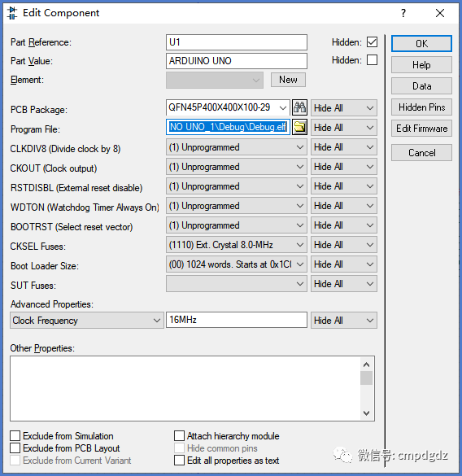This screenshot has width=462, height=476.
Task: Click the Help button
Action: (x=421, y=64)
